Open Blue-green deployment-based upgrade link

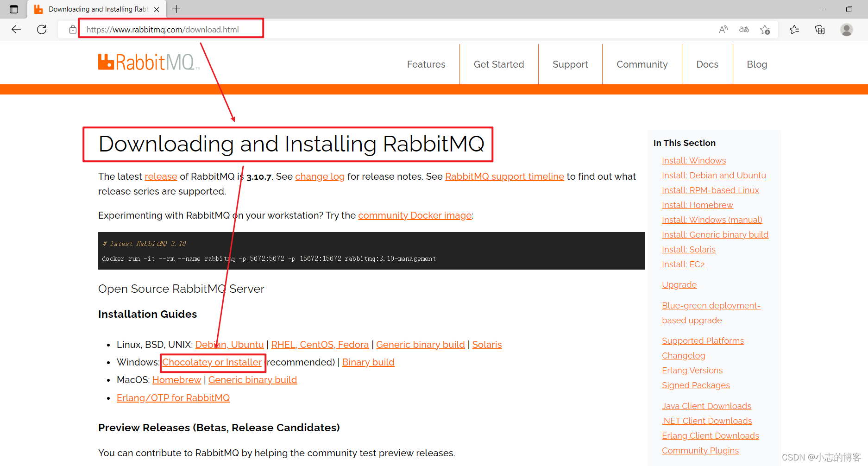[x=711, y=313]
